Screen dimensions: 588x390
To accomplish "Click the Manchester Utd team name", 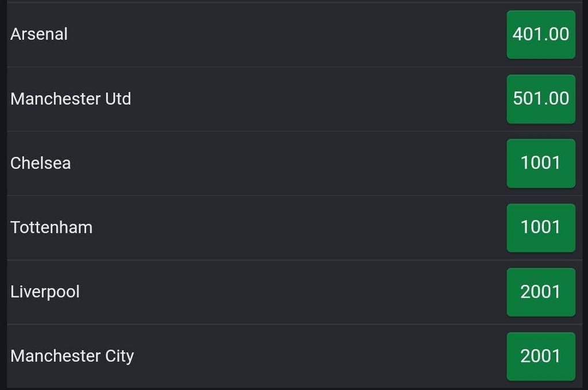I will click(70, 99).
